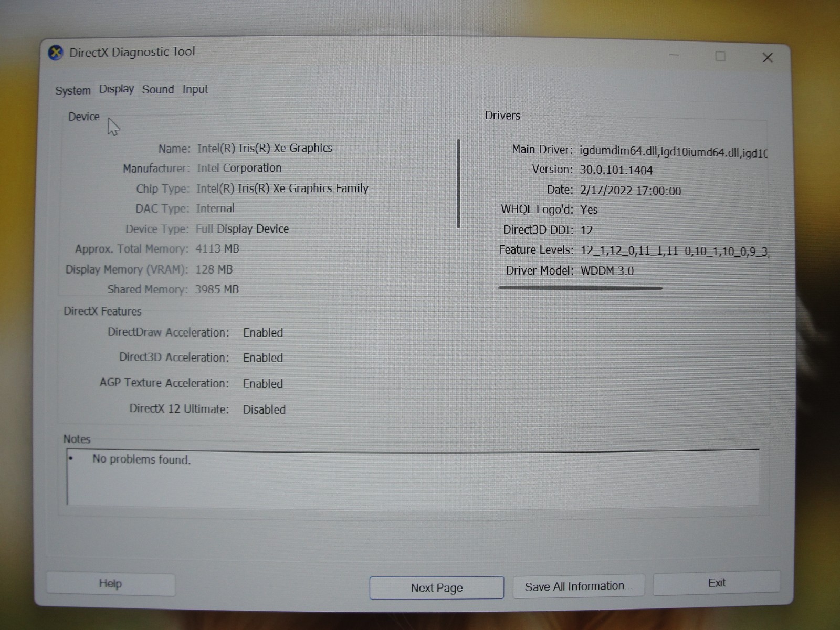Click the 'Display Memory (VRAM):' label
Screen dimensions: 840x630
point(127,269)
